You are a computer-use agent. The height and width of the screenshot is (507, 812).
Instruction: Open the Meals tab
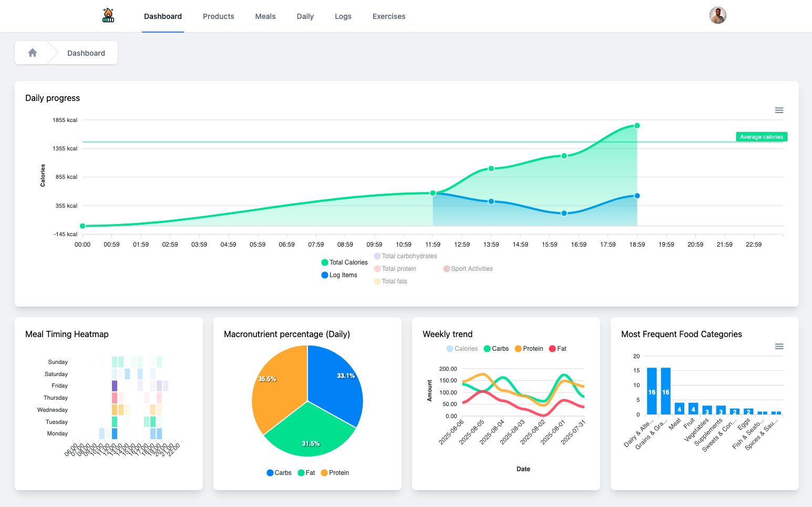[x=265, y=16]
